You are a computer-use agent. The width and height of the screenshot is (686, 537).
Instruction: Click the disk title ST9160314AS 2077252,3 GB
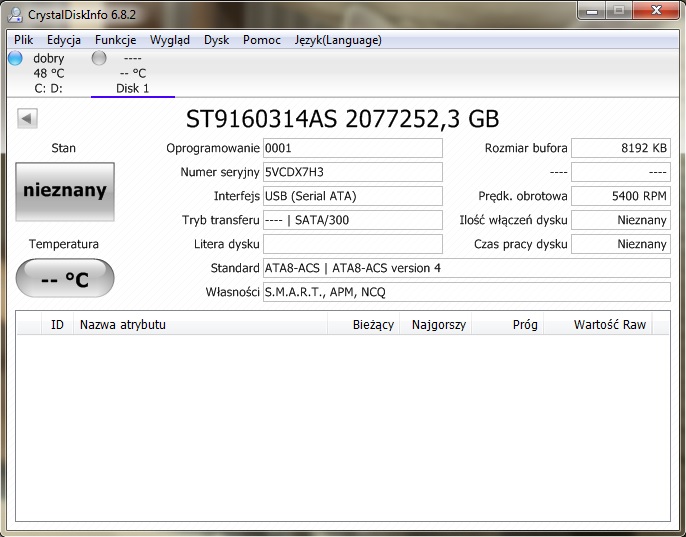coord(343,119)
